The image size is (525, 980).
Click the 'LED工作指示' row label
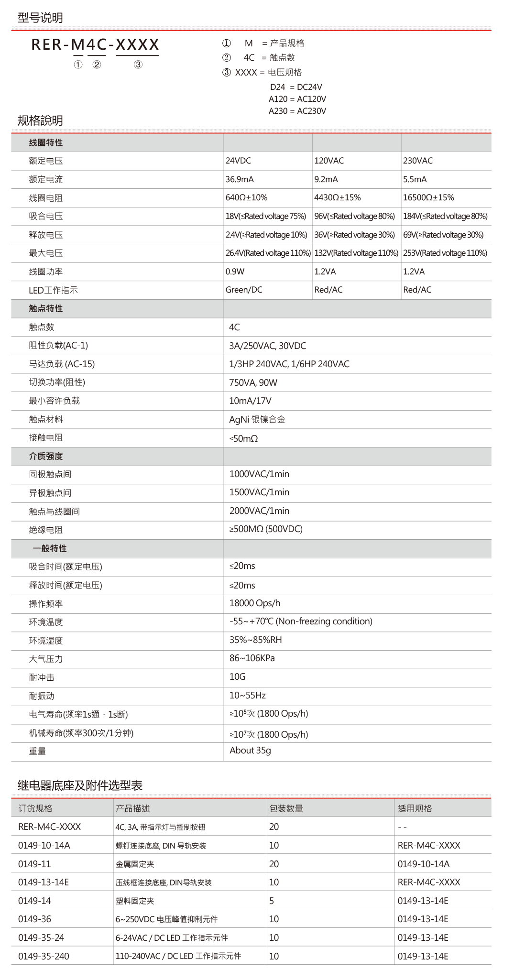(x=53, y=290)
